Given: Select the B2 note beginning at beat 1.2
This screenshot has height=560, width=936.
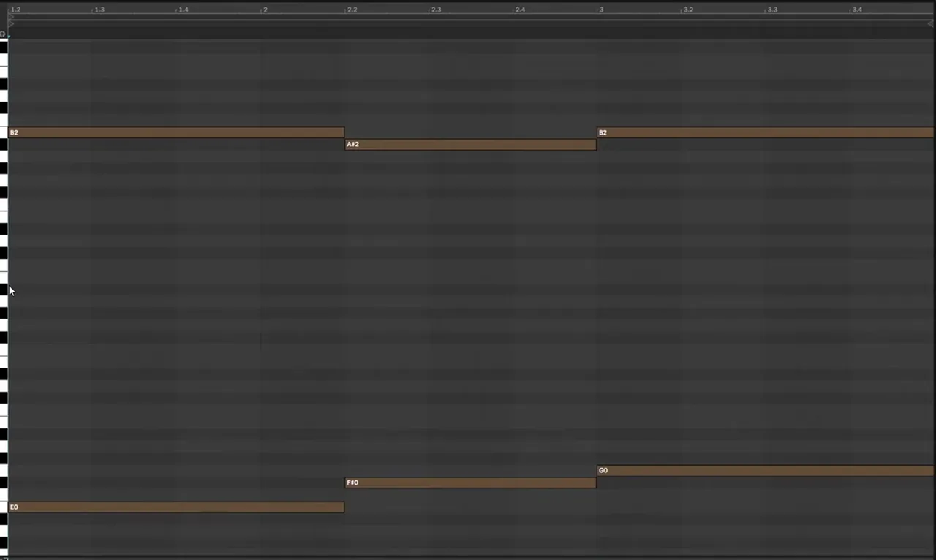Looking at the screenshot, I should point(175,132).
